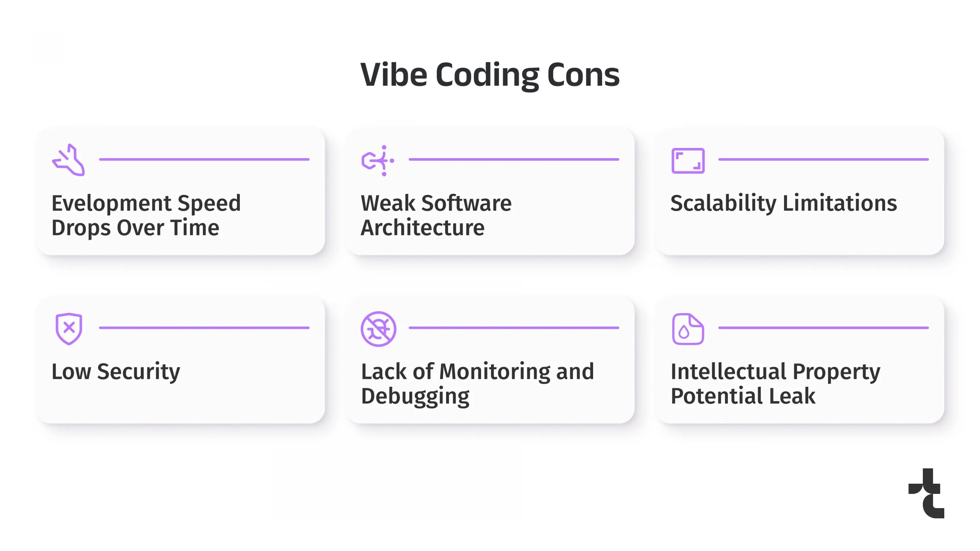Click 'Intellectual Property Potential Leak' text
This screenshot has height=551, width=980.
click(x=775, y=383)
